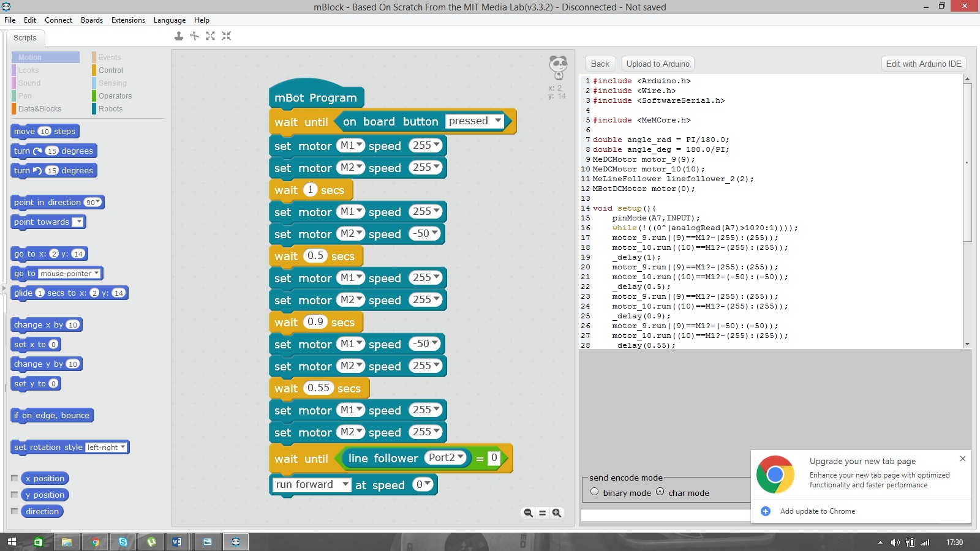The image size is (980, 551).
Task: Click the mBlock app icon in title bar
Action: coord(6,7)
